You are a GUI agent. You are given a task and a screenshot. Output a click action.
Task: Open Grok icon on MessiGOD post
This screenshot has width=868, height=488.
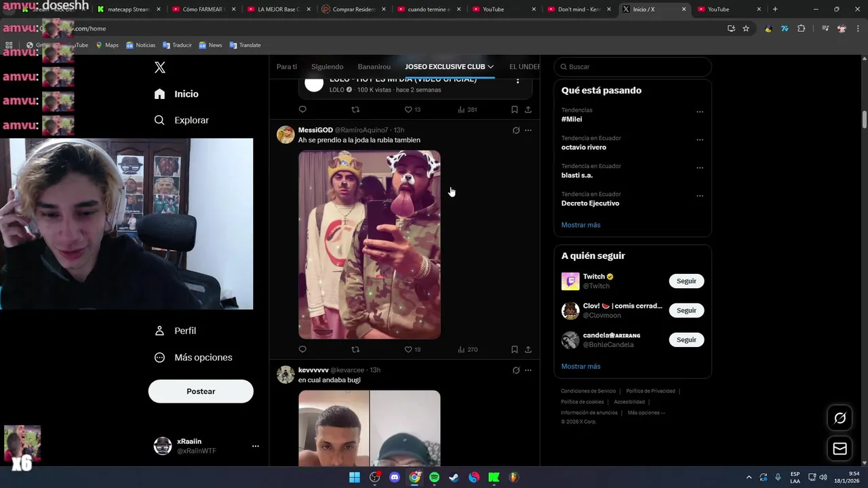516,130
